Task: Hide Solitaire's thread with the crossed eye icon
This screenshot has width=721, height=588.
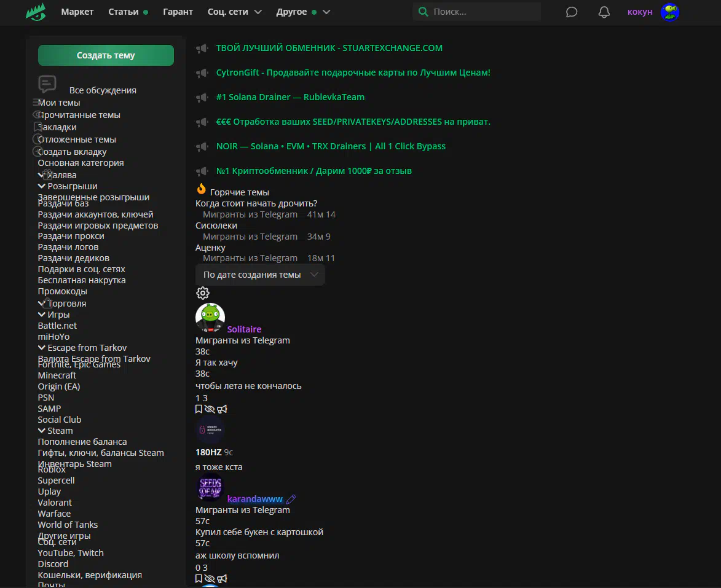Action: (x=210, y=409)
